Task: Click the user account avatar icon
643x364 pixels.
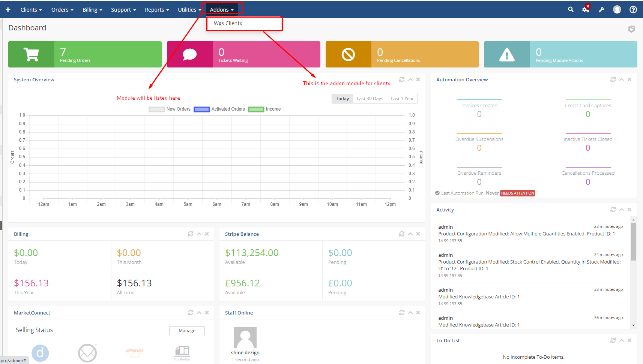Action: click(x=617, y=10)
